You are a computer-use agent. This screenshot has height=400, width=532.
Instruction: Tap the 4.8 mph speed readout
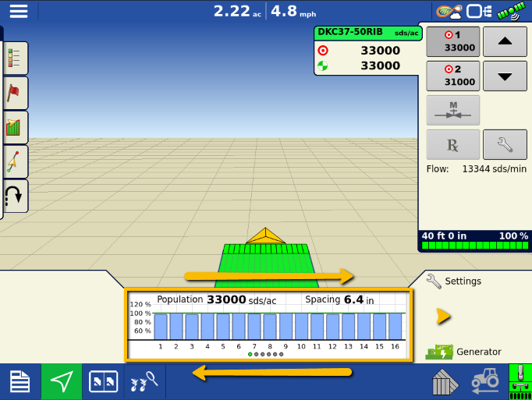(293, 11)
